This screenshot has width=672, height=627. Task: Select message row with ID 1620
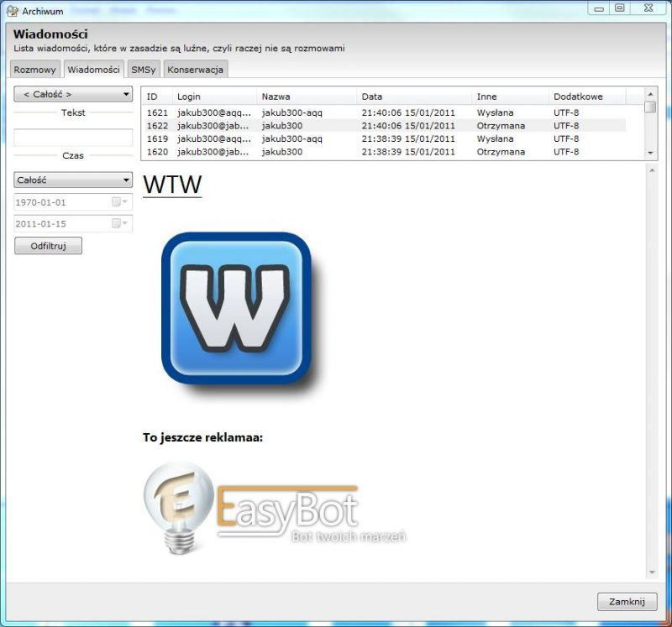tap(384, 152)
